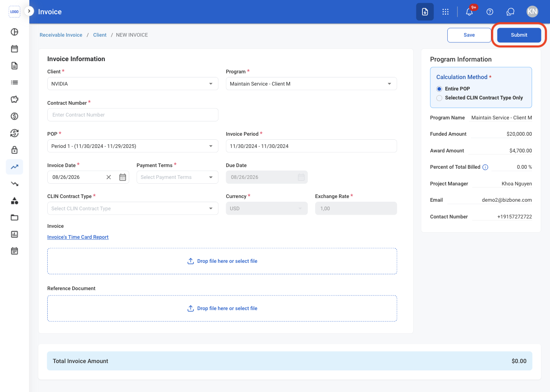
Task: Open the Payment Terms dropdown
Action: point(177,177)
